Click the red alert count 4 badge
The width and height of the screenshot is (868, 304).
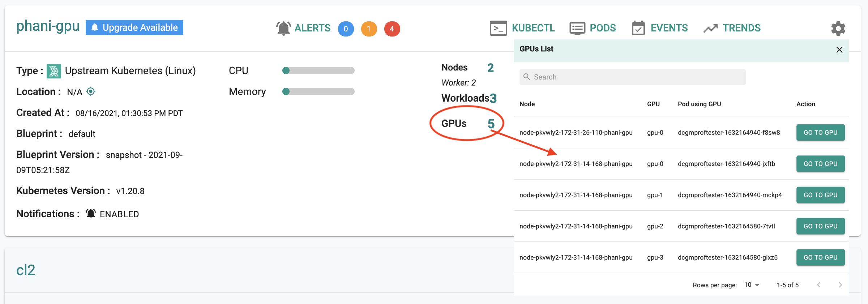point(392,29)
